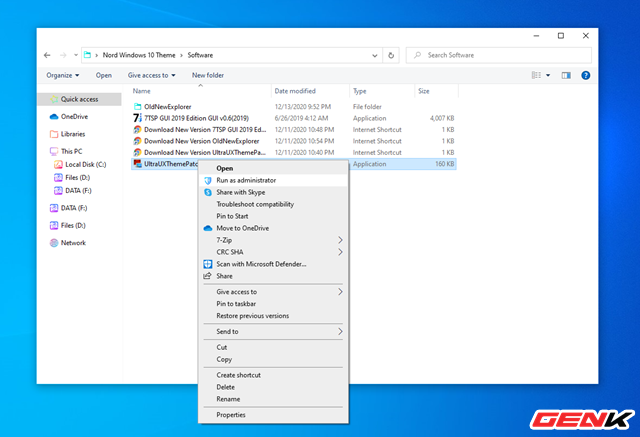Expand the CRC SHA submenu
640x437 pixels.
tap(273, 252)
